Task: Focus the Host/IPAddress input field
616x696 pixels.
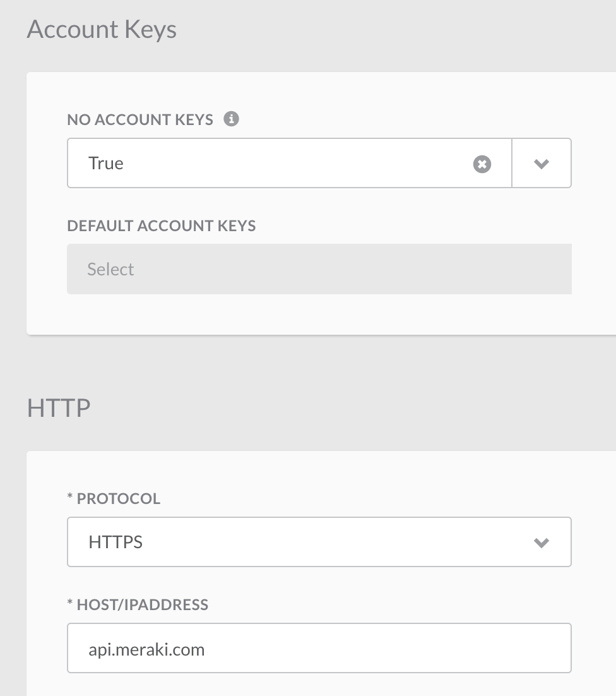Action: [x=319, y=649]
